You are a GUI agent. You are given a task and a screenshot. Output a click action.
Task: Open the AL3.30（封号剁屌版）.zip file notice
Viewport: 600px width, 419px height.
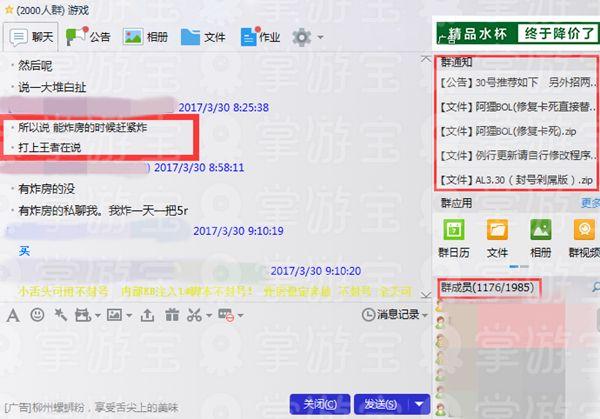point(516,180)
